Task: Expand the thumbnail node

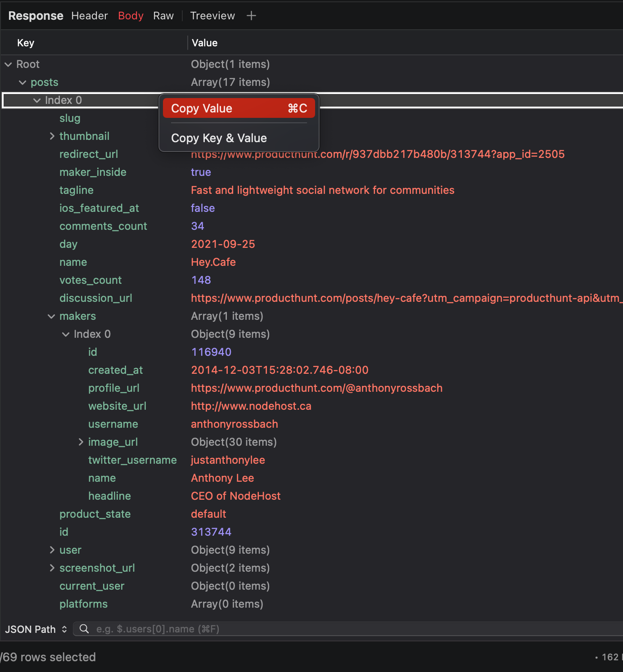Action: 52,136
